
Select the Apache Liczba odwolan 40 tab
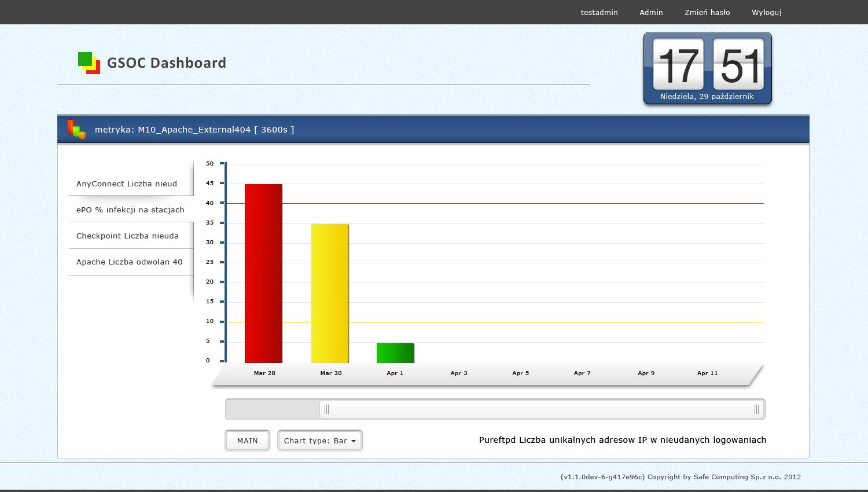131,262
